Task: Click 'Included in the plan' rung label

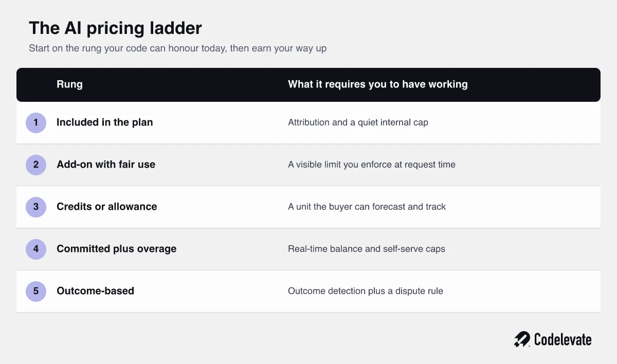Action: point(105,122)
